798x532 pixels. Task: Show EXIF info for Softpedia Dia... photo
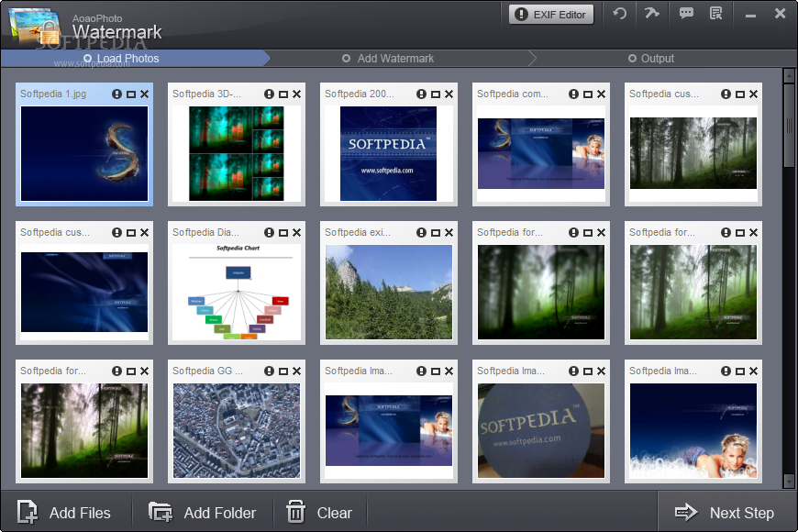270,233
